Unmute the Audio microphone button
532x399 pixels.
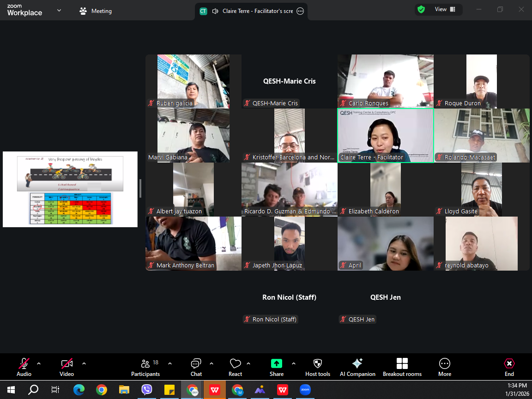[24, 367]
